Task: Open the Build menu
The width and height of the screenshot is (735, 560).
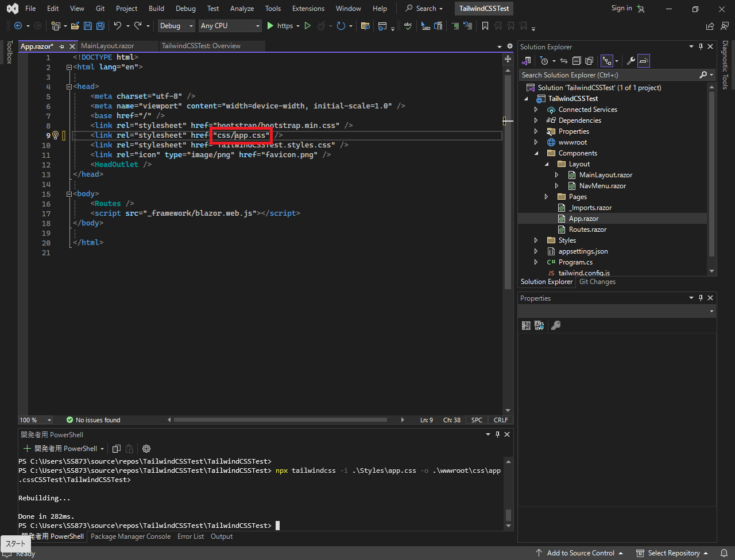Action: [x=156, y=9]
